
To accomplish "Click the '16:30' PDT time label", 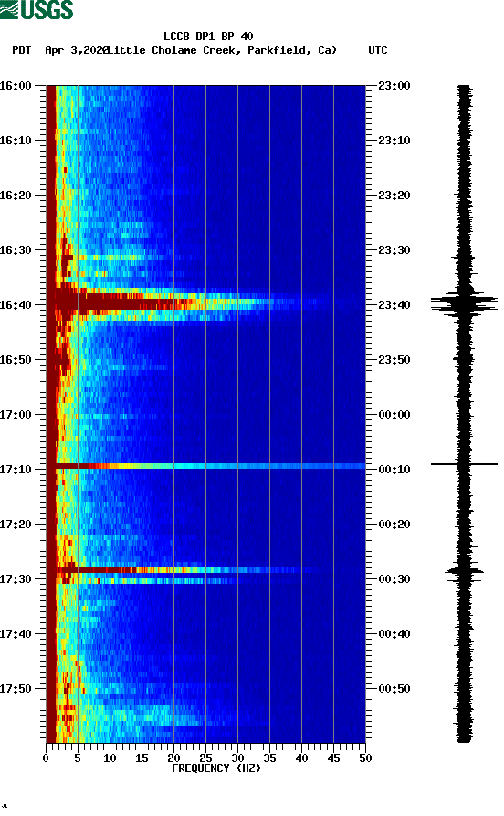I will (x=16, y=249).
